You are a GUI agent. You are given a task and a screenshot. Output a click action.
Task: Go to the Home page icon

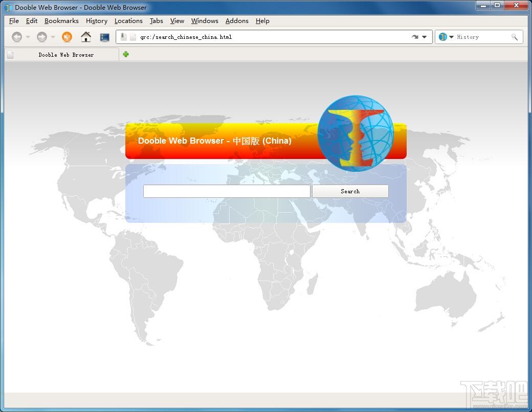click(x=86, y=37)
